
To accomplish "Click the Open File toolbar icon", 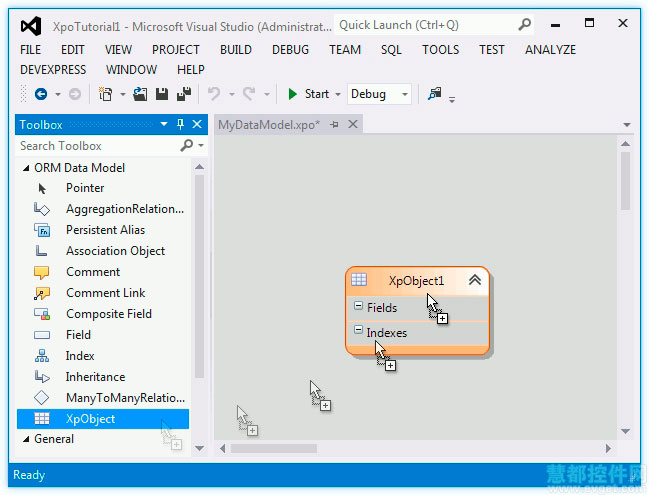I will click(x=140, y=94).
